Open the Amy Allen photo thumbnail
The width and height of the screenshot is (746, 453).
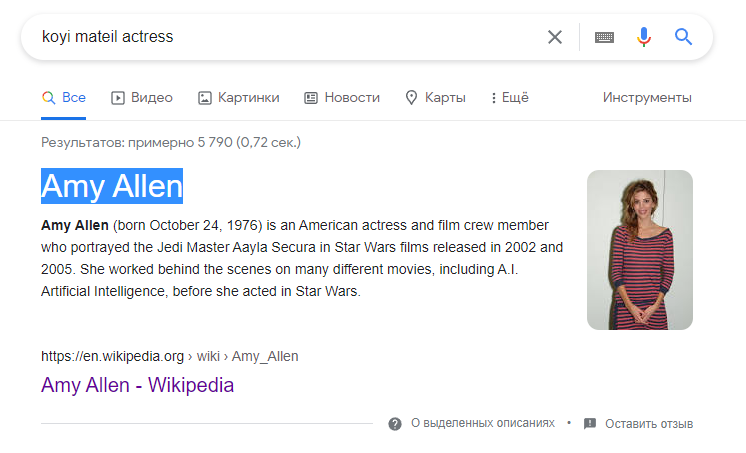(639, 250)
